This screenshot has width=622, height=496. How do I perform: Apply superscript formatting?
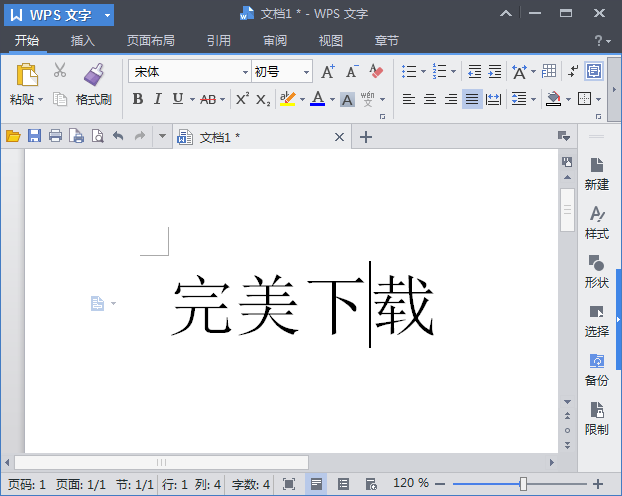pos(242,99)
